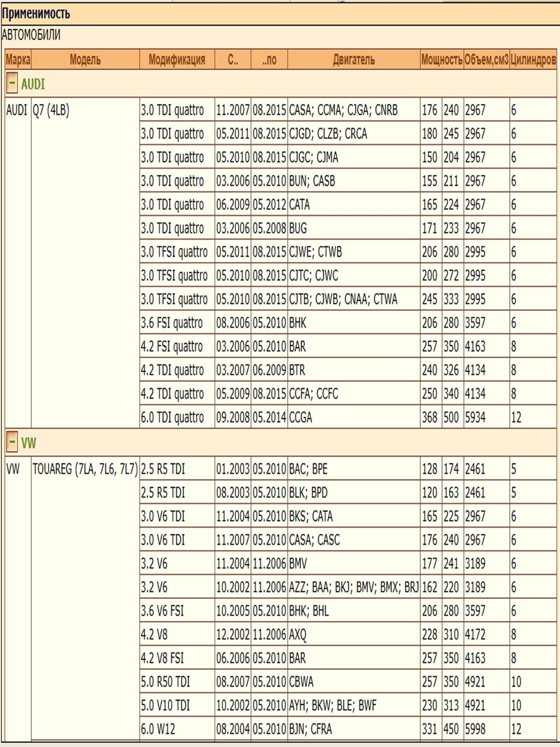Click the AUDI green group heading
The height and width of the screenshot is (747, 560).
(33, 84)
